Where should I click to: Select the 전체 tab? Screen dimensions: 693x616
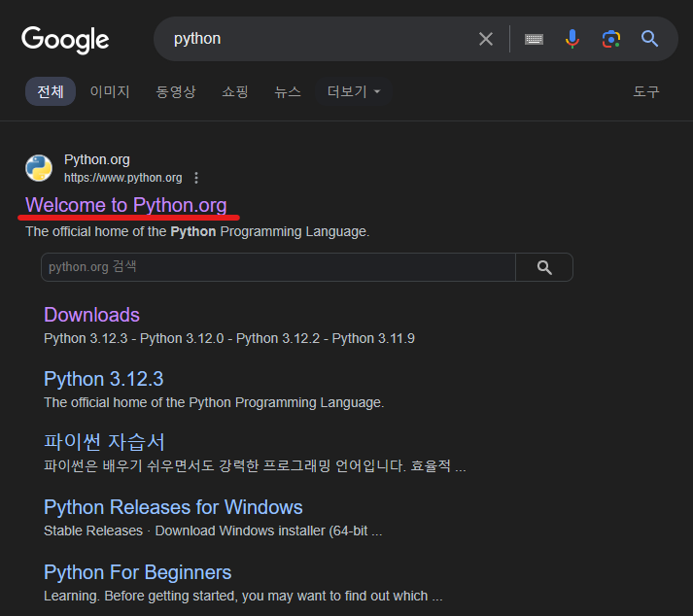[x=51, y=91]
